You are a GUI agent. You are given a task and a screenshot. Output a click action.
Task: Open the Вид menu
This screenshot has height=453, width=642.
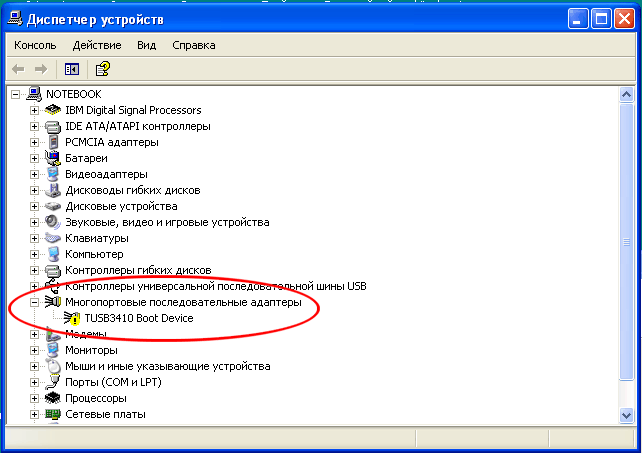(147, 45)
